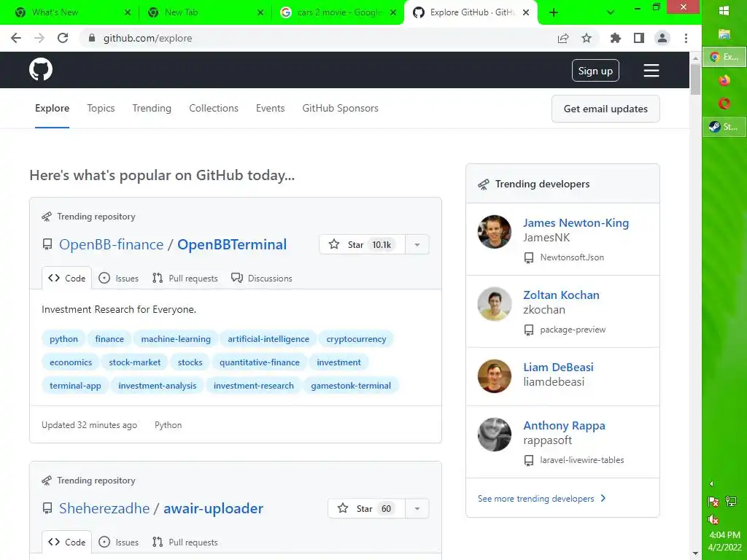Select the cryptocurrency topic tag
Screen dimensions: 747x560
click(356, 339)
